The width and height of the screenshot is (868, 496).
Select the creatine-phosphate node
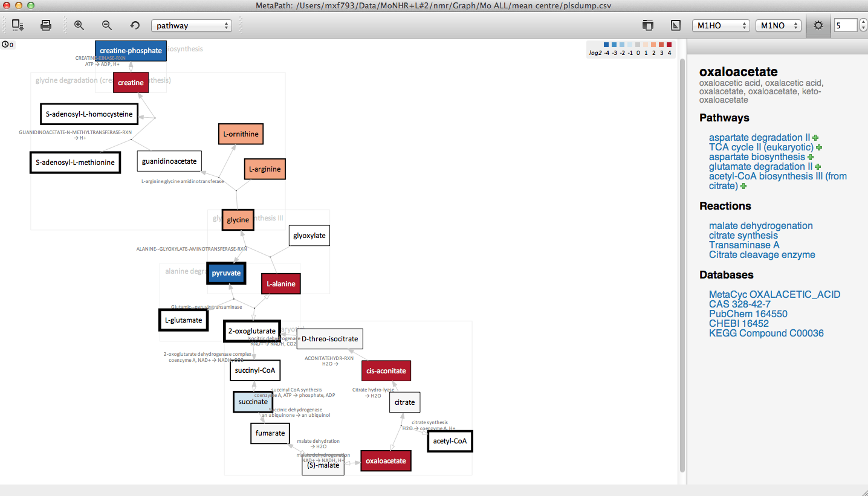coord(131,51)
